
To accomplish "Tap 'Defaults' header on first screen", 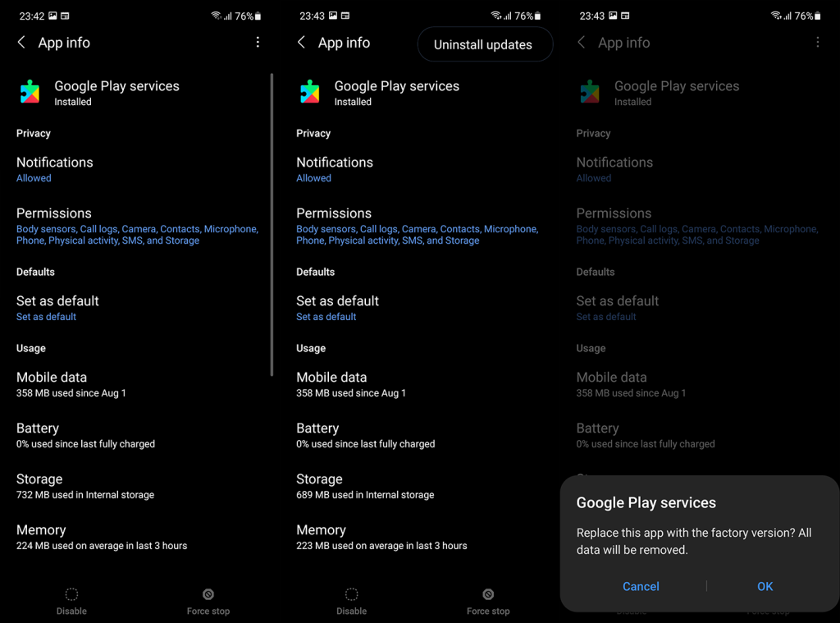I will click(x=35, y=272).
